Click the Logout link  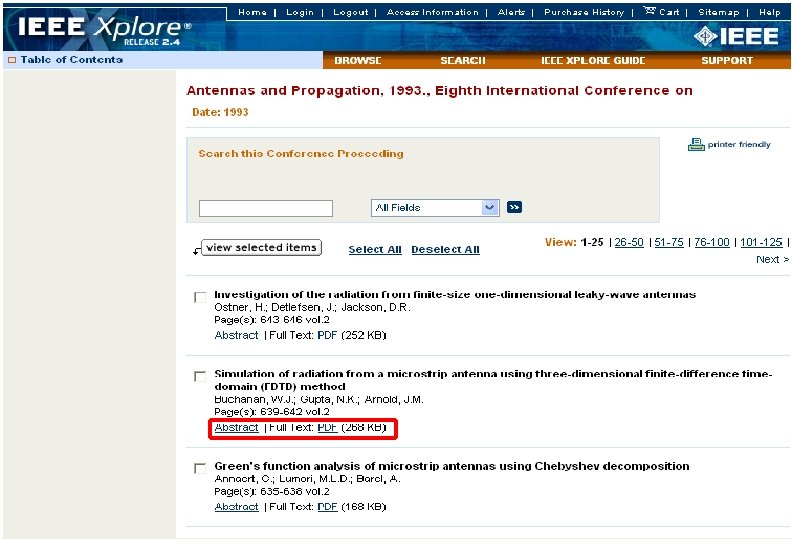tap(351, 12)
